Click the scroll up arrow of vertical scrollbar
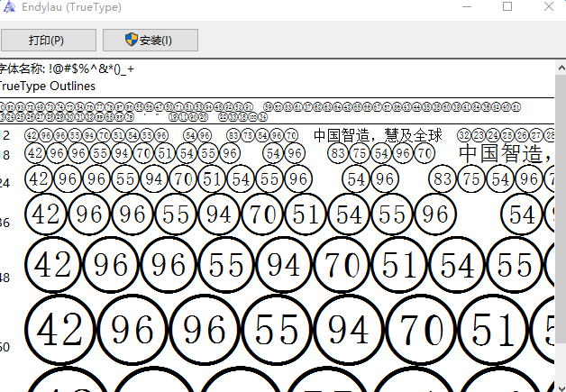The height and width of the screenshot is (392, 566). [561, 68]
